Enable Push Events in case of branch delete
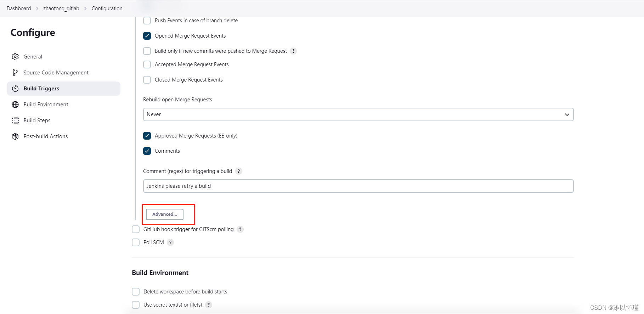The width and height of the screenshot is (644, 314). point(147,21)
